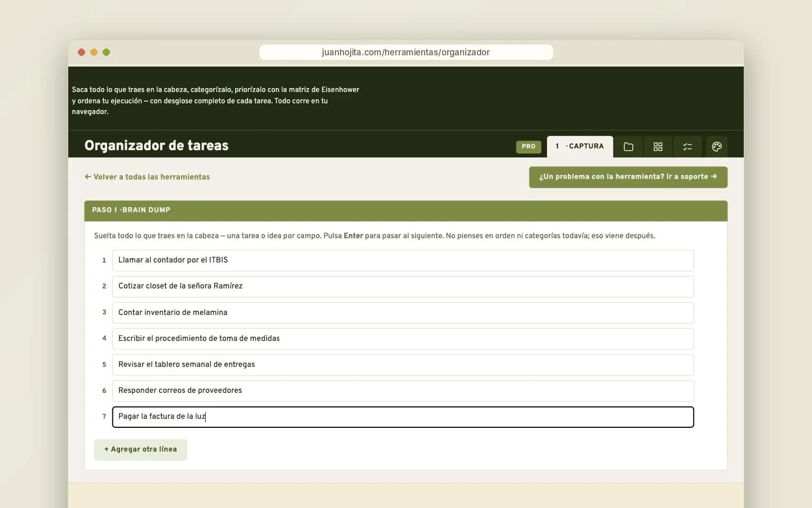
Task: Click the PRO badge
Action: (x=528, y=146)
